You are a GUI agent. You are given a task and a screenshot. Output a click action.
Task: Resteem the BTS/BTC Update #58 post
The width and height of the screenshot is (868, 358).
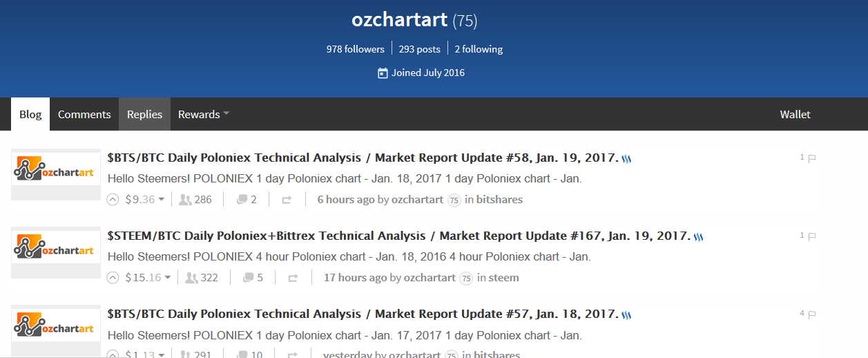click(287, 200)
